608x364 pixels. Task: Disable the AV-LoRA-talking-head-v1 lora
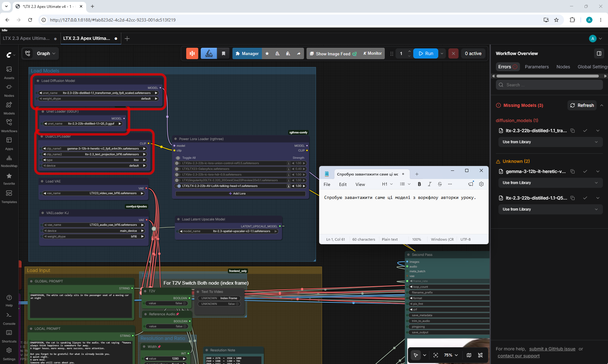pos(178,186)
